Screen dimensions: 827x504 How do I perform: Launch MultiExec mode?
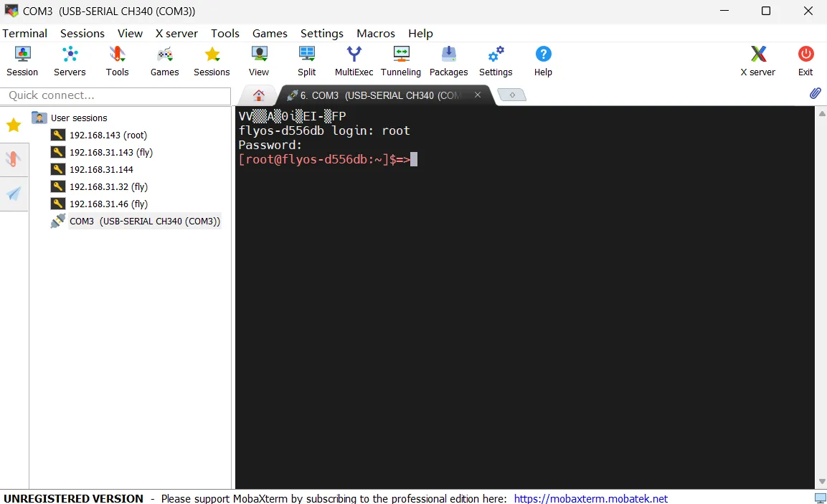(354, 61)
